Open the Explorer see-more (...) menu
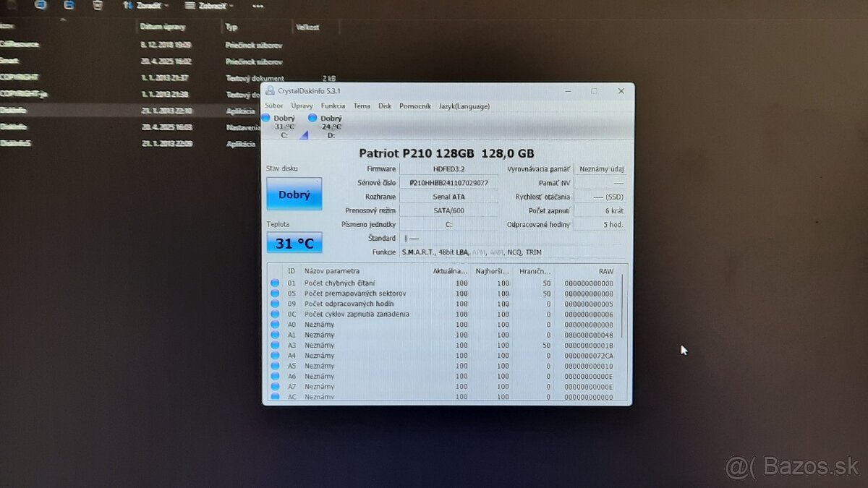 (x=258, y=6)
